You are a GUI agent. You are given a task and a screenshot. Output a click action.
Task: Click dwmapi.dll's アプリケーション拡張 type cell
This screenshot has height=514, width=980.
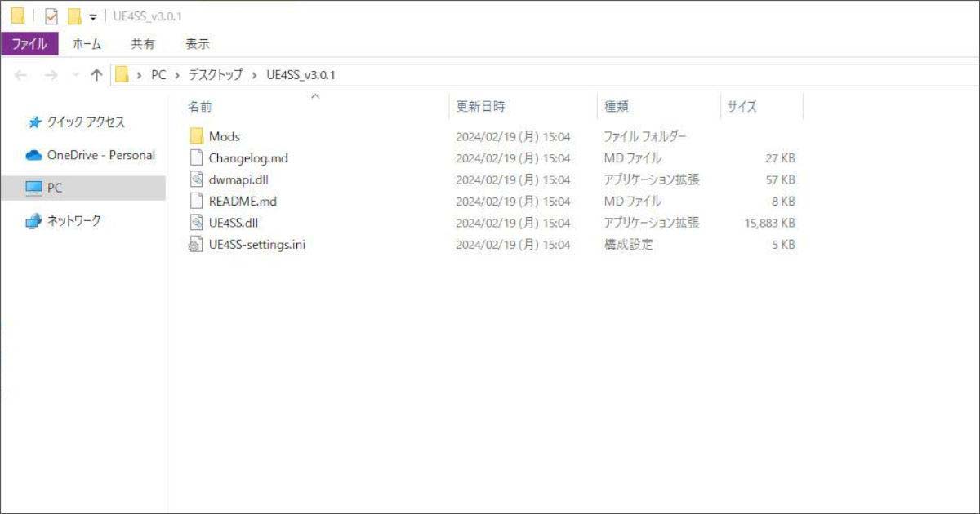click(x=651, y=179)
